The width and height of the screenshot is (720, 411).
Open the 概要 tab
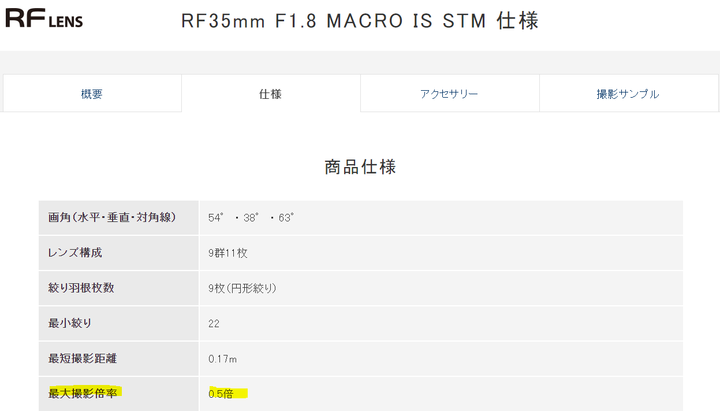92,94
